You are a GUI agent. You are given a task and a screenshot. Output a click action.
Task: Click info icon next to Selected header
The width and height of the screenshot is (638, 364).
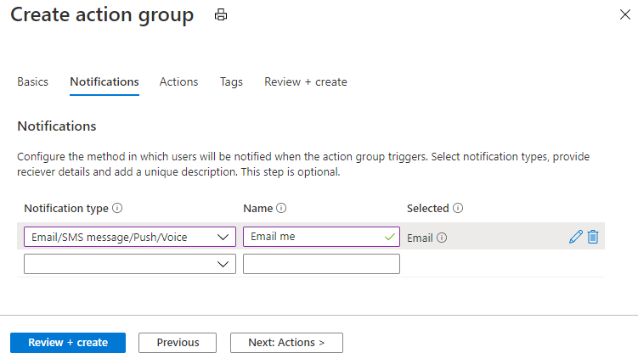(458, 208)
